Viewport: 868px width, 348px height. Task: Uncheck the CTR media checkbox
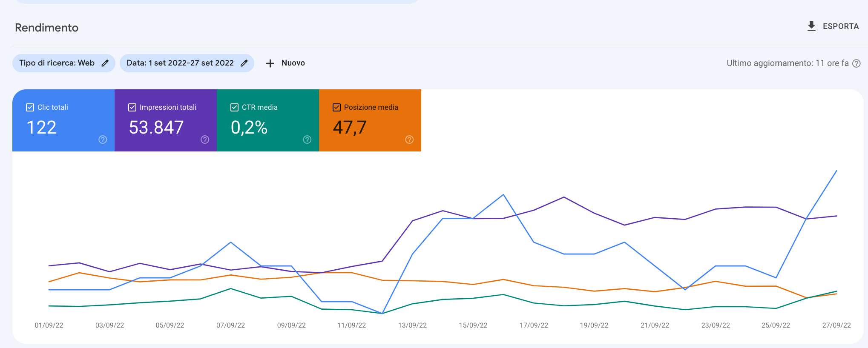(234, 107)
